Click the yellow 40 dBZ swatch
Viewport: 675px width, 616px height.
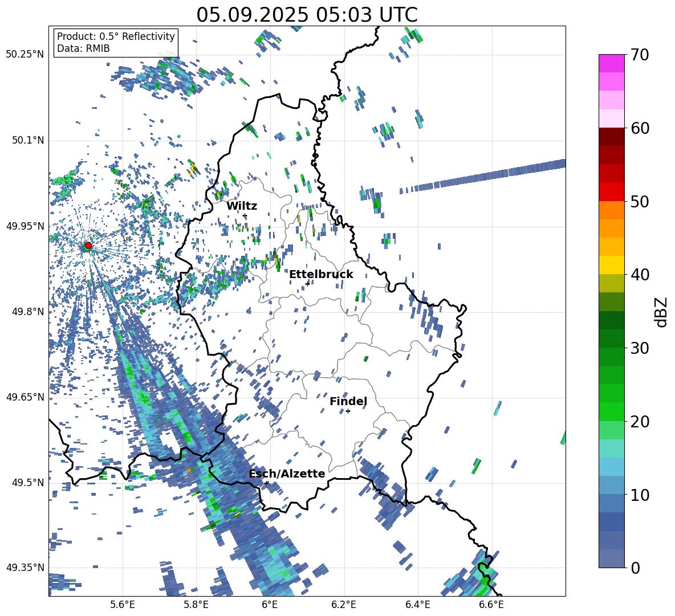(x=611, y=265)
